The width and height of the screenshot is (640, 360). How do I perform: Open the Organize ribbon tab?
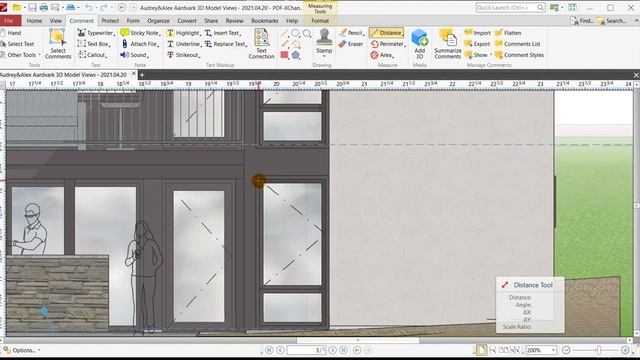click(x=158, y=20)
